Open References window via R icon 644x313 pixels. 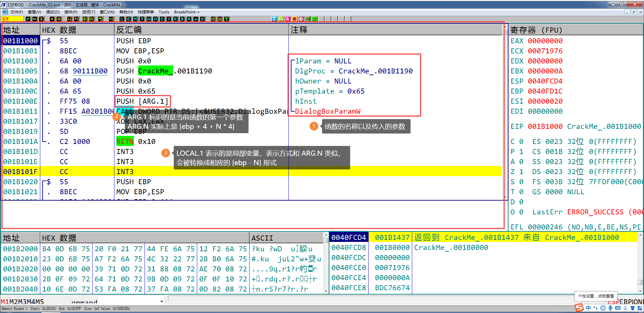coord(189,19)
